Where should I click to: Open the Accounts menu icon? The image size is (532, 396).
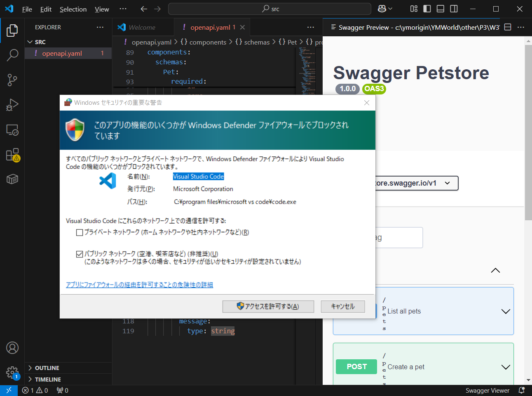click(x=12, y=348)
